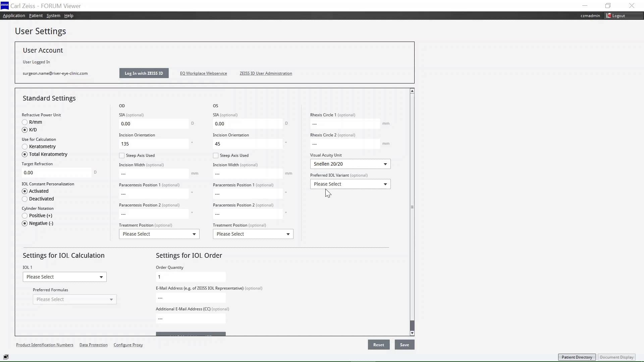Click OD SIA input field
The height and width of the screenshot is (362, 644).
[x=154, y=124]
